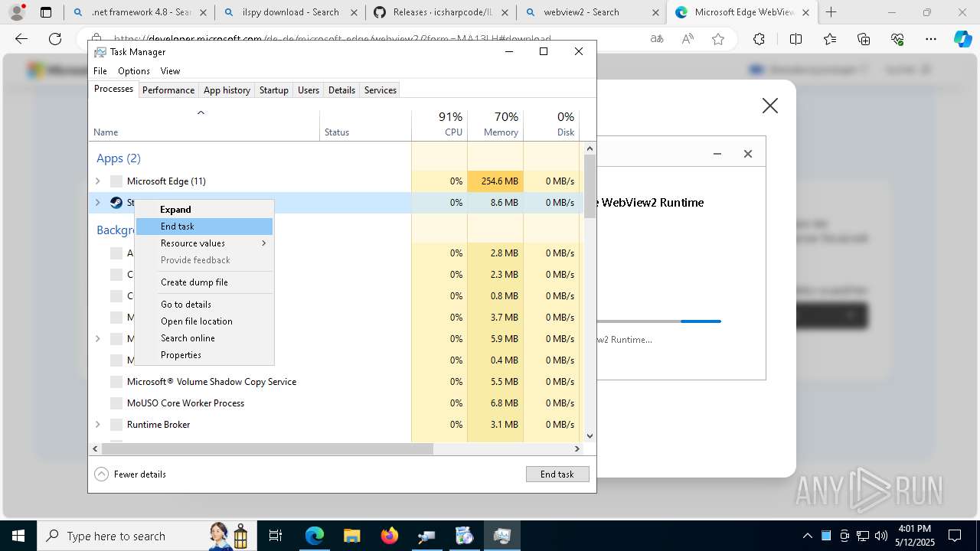Select Open file location
The width and height of the screenshot is (980, 551).
coord(204,321)
